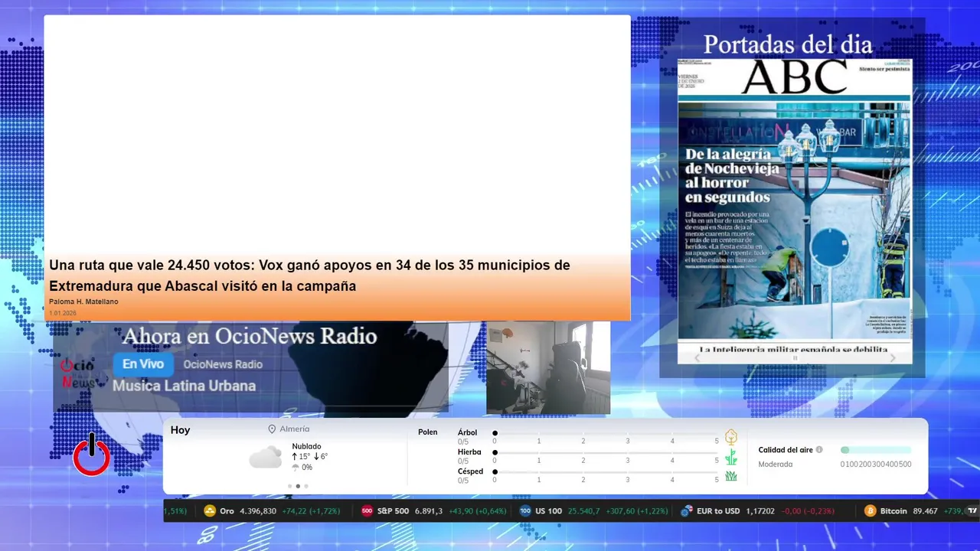
Task: Click the red power button icon
Action: click(x=92, y=455)
